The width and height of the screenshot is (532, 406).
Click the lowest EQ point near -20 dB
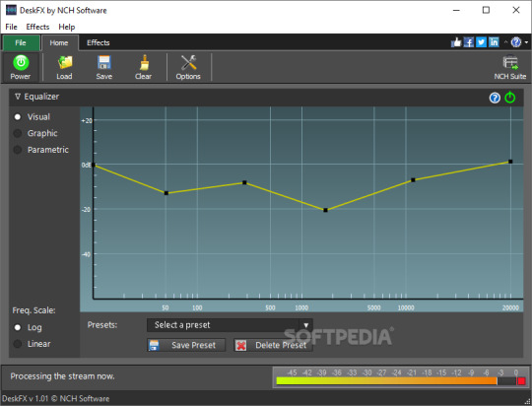point(325,210)
